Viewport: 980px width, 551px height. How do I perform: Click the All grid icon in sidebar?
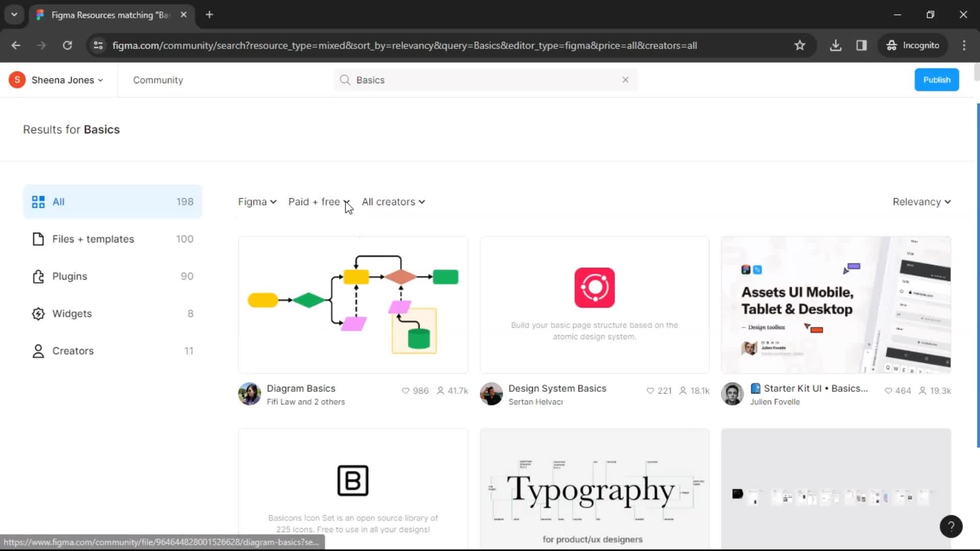point(38,202)
